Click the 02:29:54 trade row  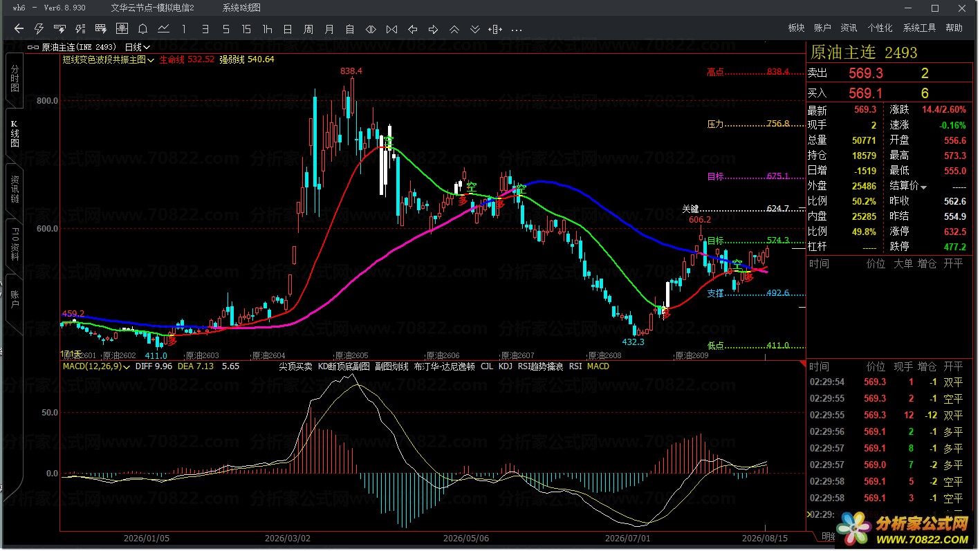(x=887, y=382)
